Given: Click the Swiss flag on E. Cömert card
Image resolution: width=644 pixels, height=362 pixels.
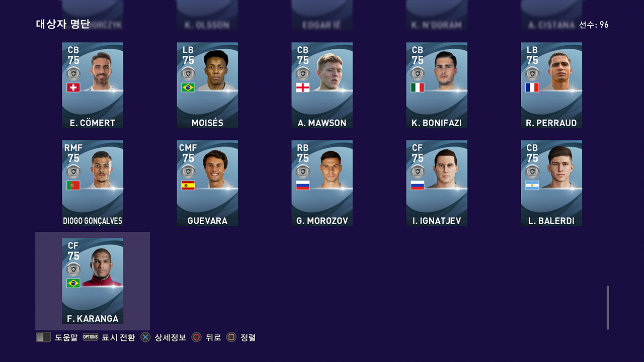Looking at the screenshot, I should (73, 87).
